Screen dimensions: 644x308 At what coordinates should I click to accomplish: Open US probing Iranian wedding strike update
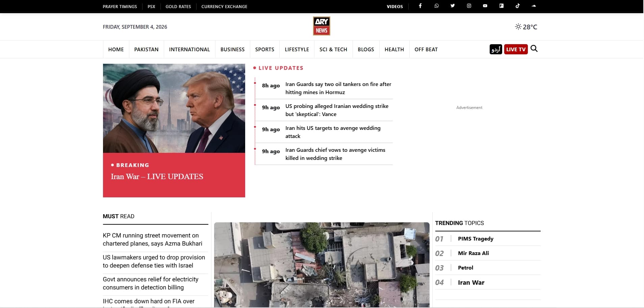click(x=337, y=110)
